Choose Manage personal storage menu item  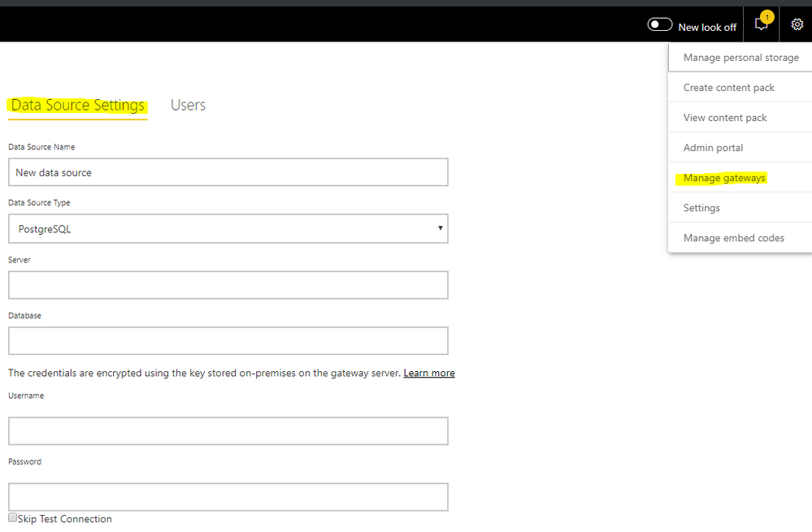tap(740, 58)
